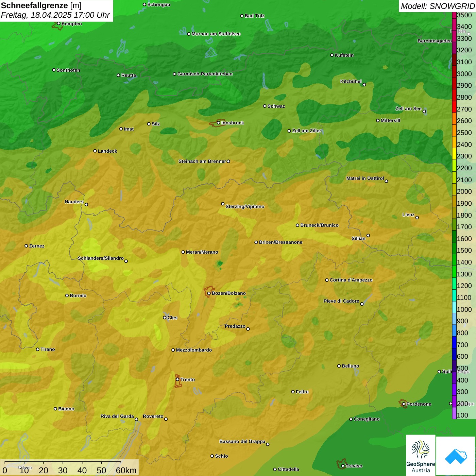Click the Meran/Merano location marker
Image resolution: width=476 pixels, height=476 pixels.
click(183, 252)
